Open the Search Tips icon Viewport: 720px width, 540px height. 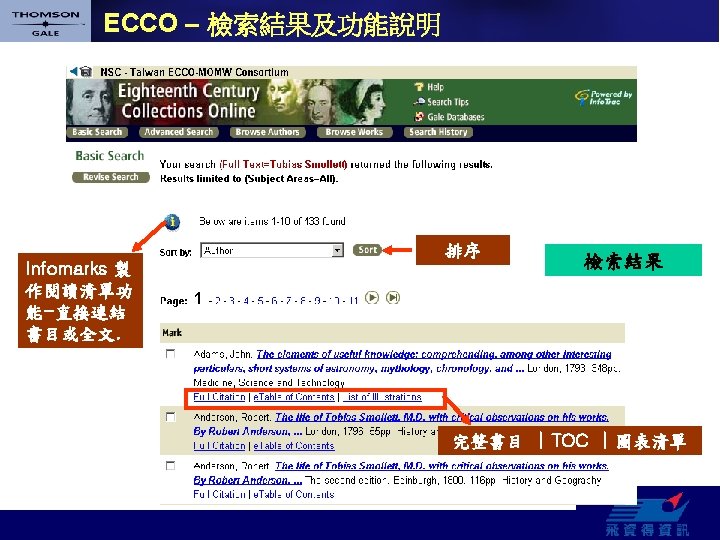pos(419,101)
